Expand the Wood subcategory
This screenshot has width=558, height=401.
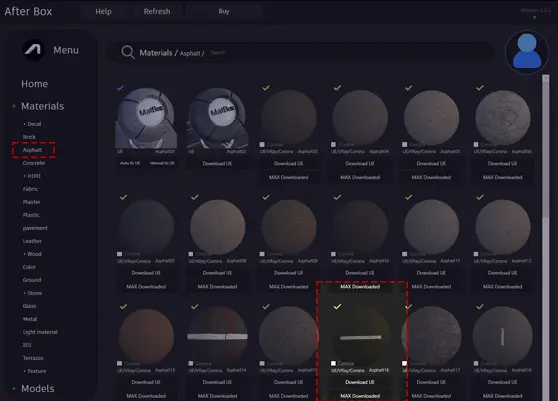pyautogui.click(x=32, y=254)
